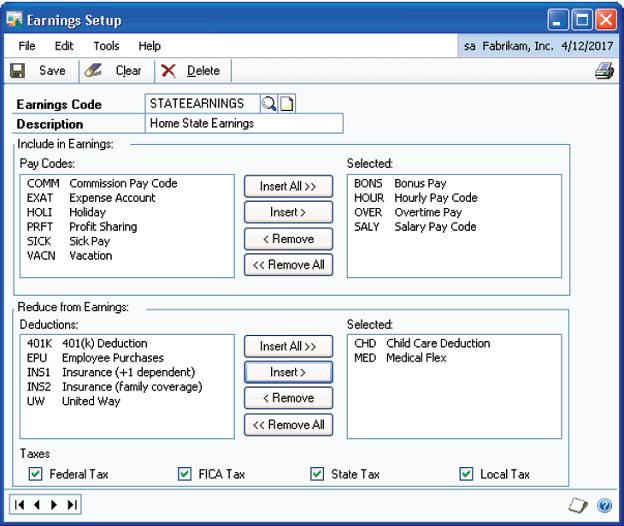Jump to the last record arrow
The image size is (624, 526).
click(71, 505)
